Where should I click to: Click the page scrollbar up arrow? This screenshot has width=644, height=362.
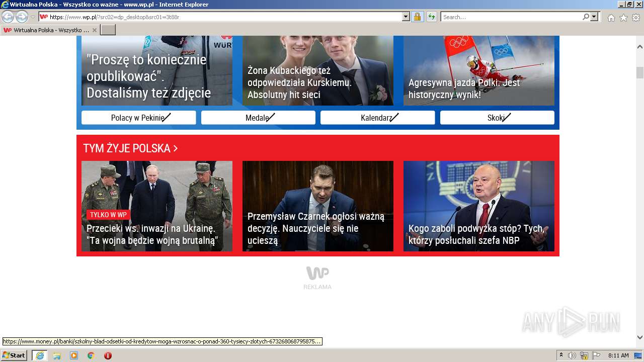640,47
